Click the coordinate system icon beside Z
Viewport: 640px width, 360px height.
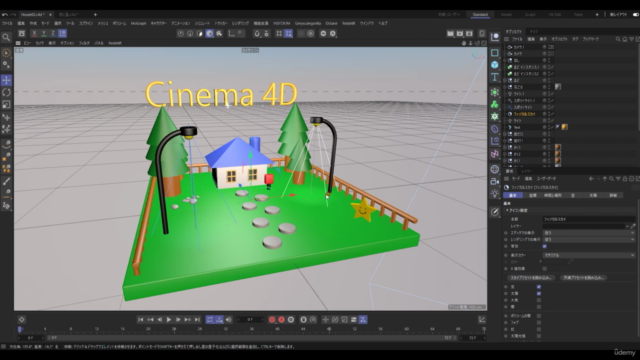pyautogui.click(x=62, y=33)
